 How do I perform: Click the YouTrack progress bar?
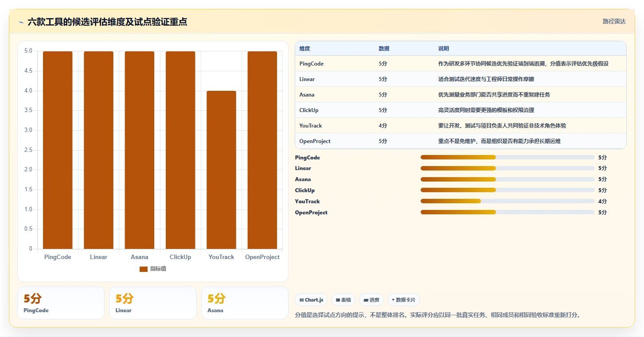click(x=507, y=201)
